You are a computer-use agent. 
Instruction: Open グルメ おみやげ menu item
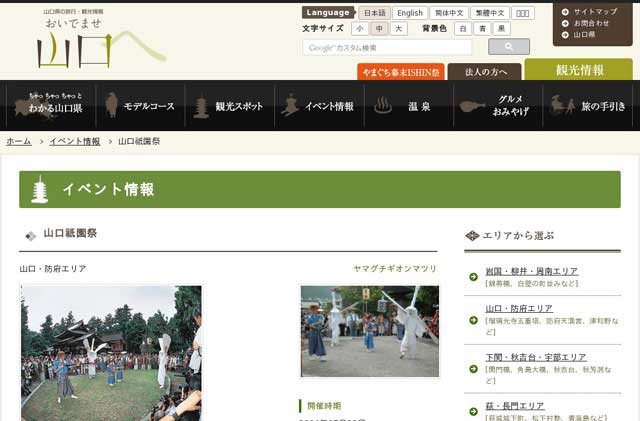[x=499, y=106]
